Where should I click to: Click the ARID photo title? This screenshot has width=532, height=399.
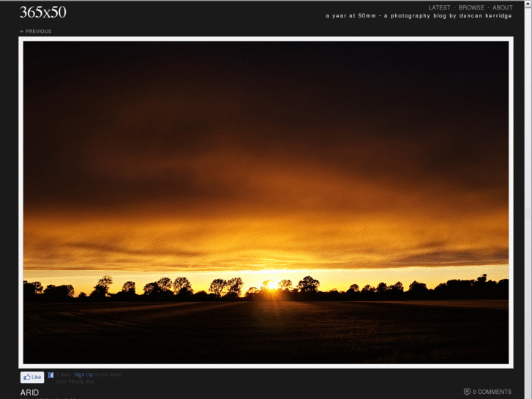tap(29, 392)
